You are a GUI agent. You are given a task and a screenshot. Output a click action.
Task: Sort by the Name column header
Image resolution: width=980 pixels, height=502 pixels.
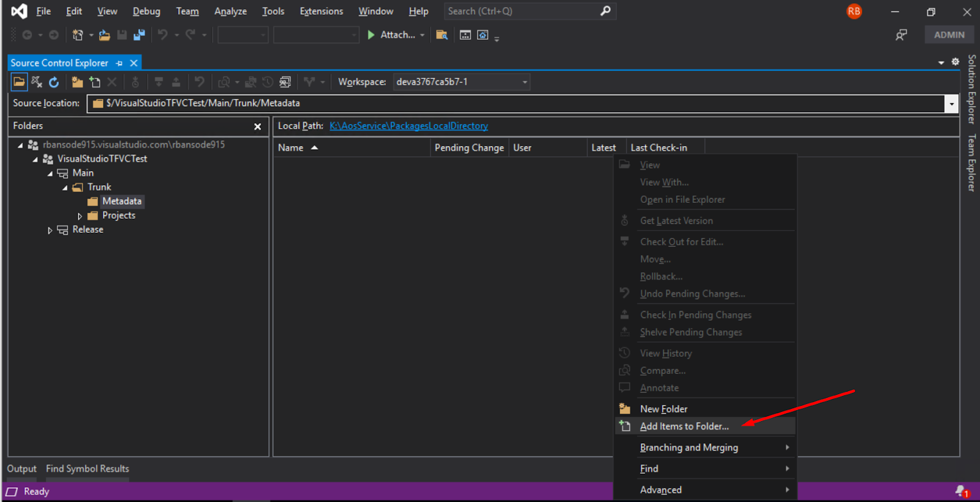point(352,148)
